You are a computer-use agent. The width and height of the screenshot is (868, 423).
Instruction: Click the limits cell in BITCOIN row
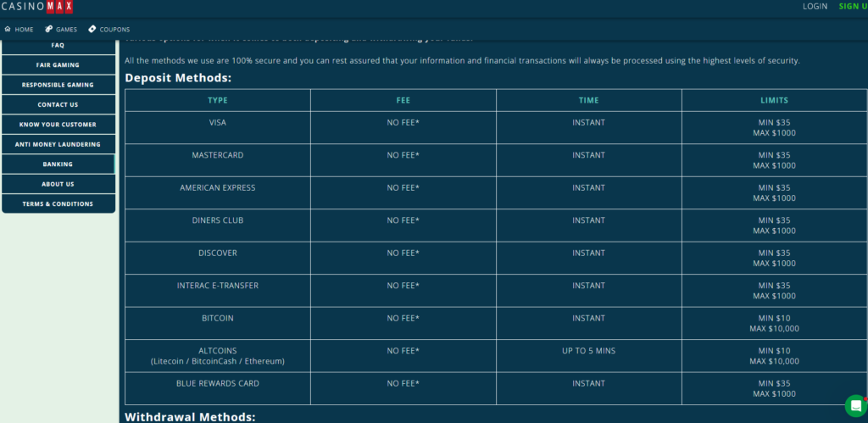pyautogui.click(x=775, y=324)
